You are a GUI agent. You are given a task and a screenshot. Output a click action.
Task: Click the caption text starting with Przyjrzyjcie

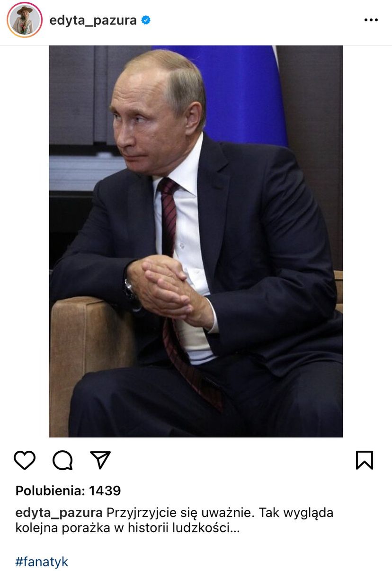coord(175,520)
